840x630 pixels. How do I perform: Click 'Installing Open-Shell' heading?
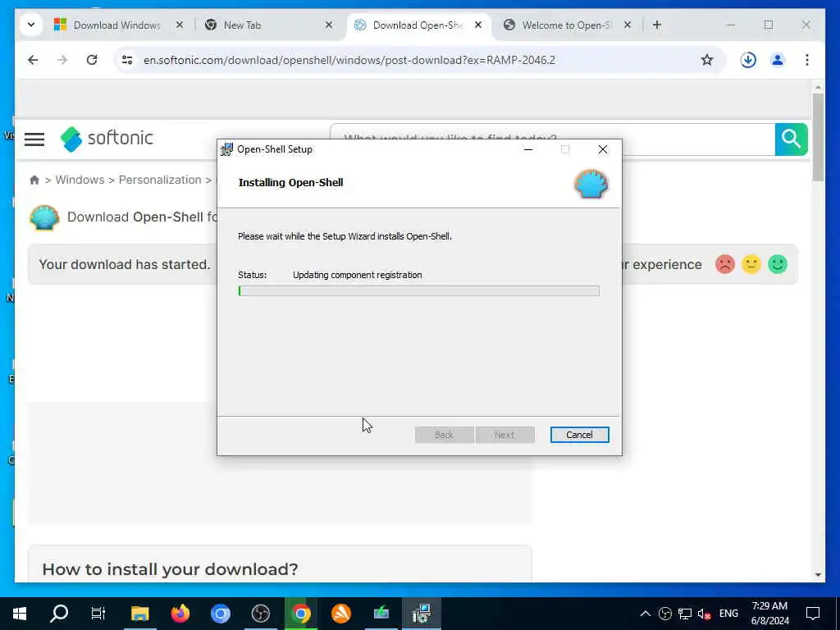click(290, 183)
